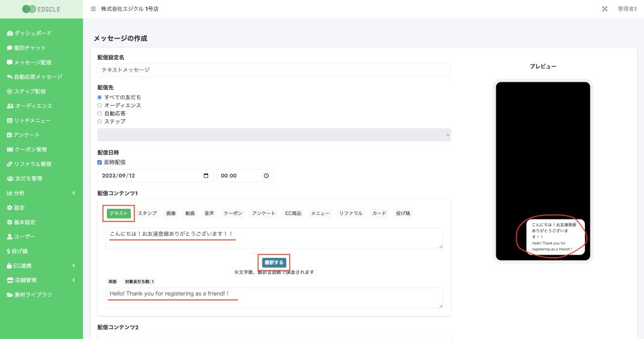Click the 管理者1 account label
644x339 pixels.
click(627, 9)
